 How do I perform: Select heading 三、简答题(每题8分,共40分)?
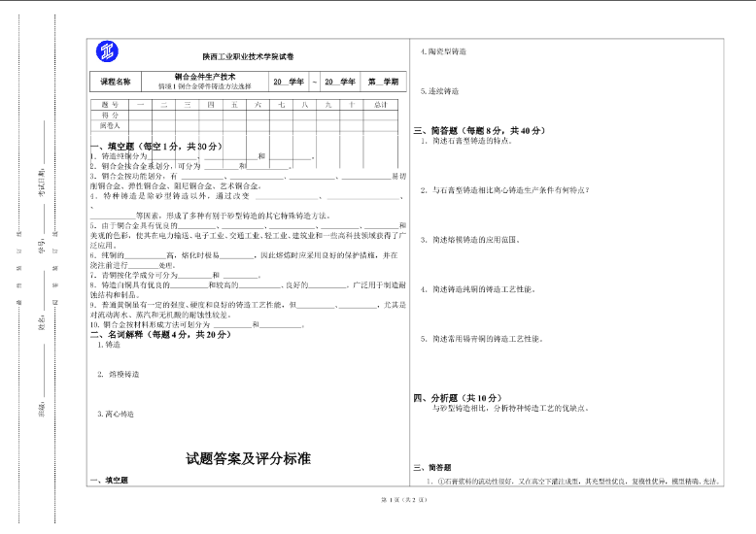[x=479, y=131]
